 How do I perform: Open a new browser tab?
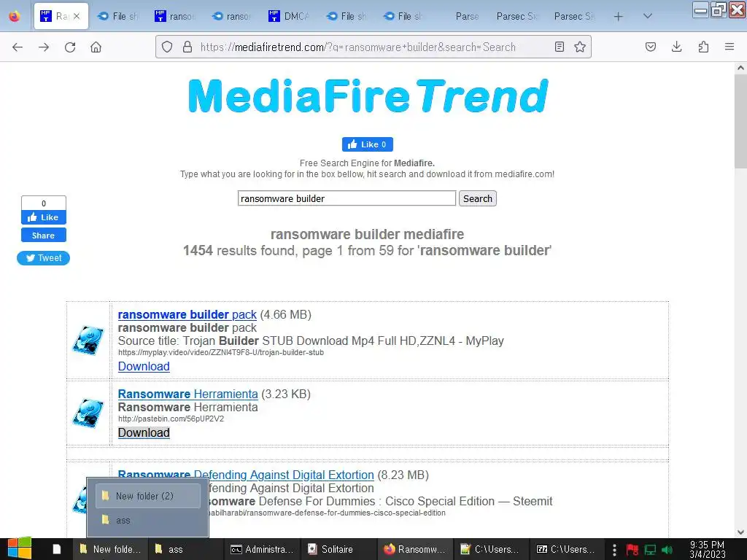point(619,17)
